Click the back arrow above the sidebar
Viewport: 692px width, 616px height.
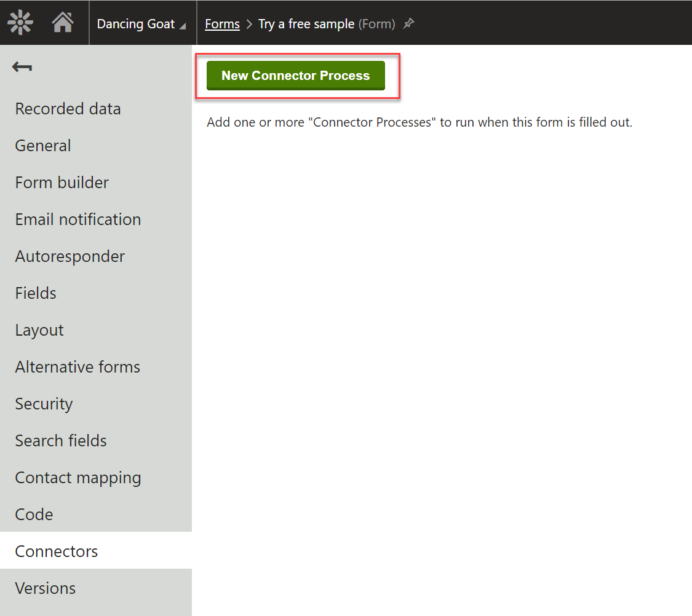[22, 66]
